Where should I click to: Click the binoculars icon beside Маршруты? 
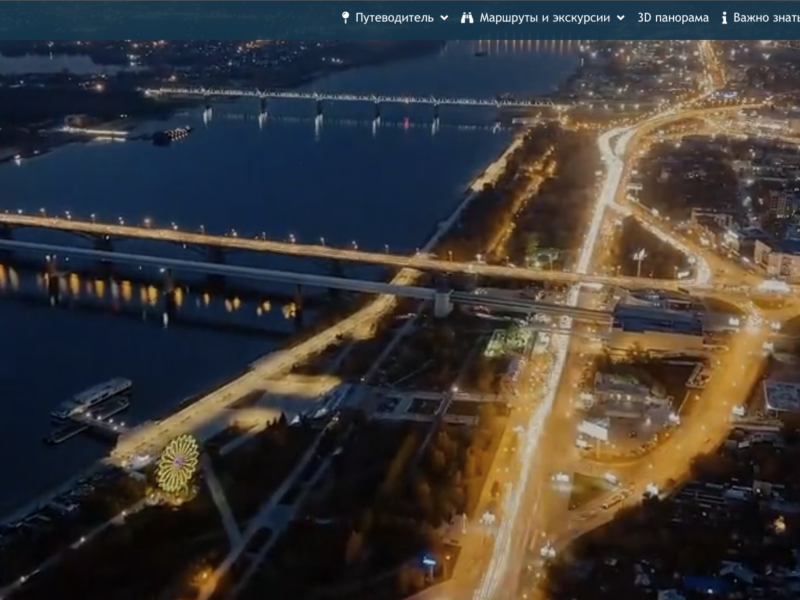[x=467, y=18]
